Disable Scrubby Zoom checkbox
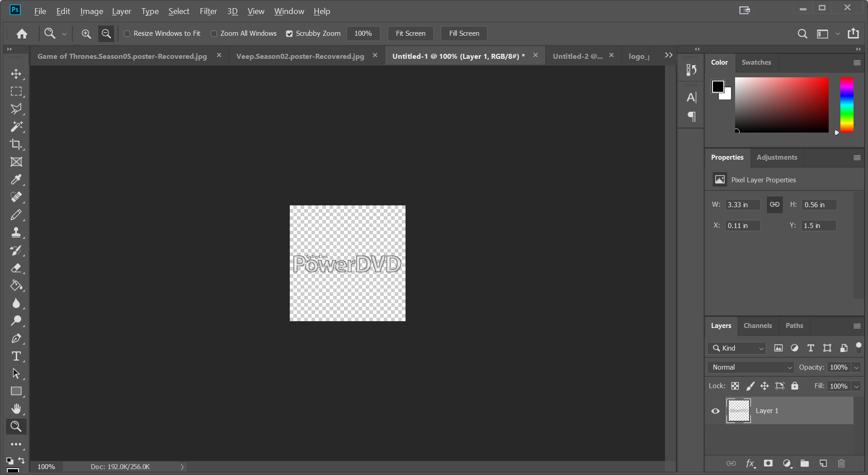 click(289, 33)
